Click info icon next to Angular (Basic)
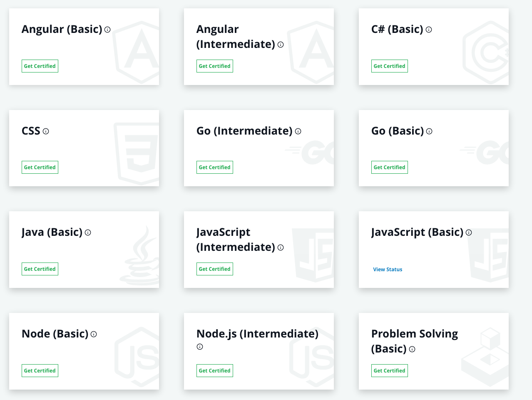Viewport: 532px width, 400px height. click(x=107, y=30)
